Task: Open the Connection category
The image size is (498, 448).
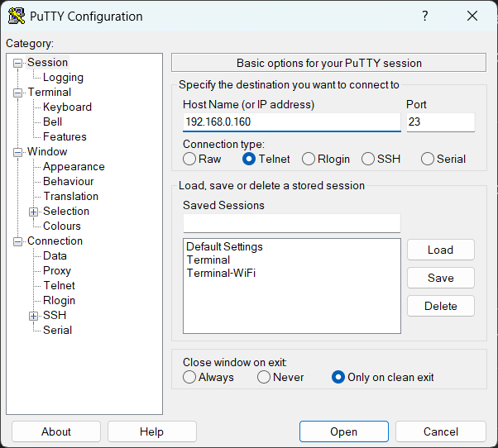Action: tap(55, 241)
